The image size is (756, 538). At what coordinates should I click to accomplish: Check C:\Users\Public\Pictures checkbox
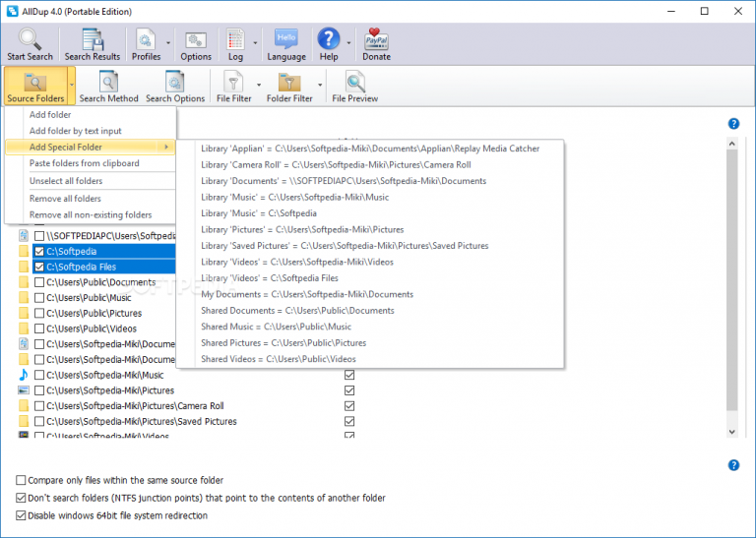click(39, 313)
